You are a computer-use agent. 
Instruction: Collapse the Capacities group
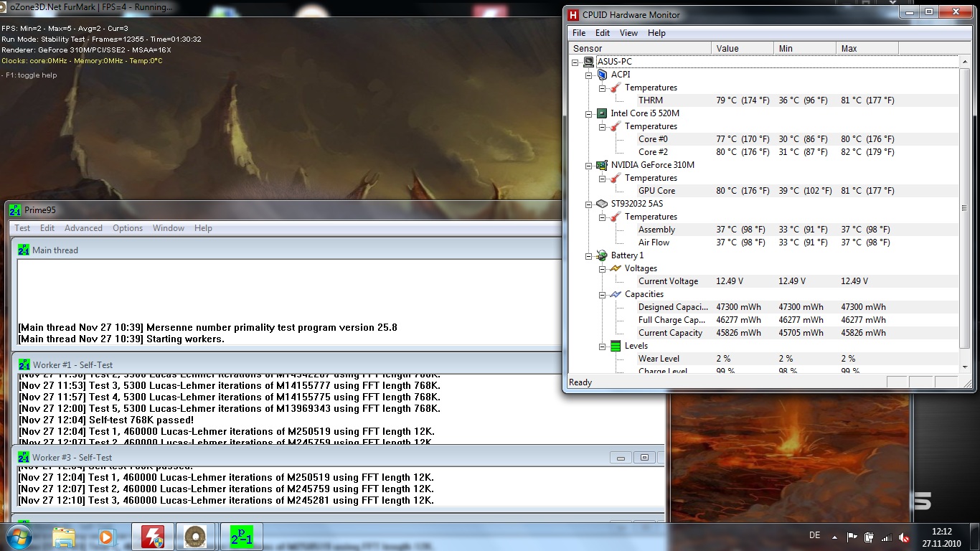602,294
